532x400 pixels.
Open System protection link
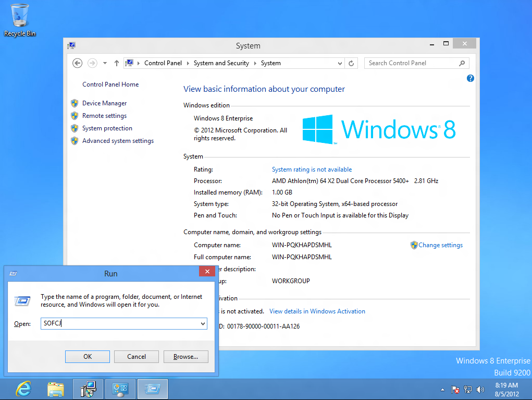(107, 128)
